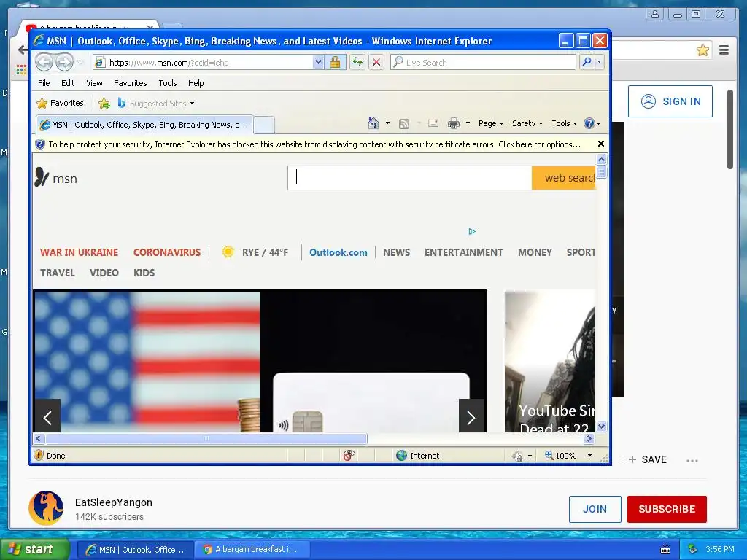Screen dimensions: 747x560
Task: Refresh the MSN page in Internet Explorer
Action: click(x=357, y=62)
